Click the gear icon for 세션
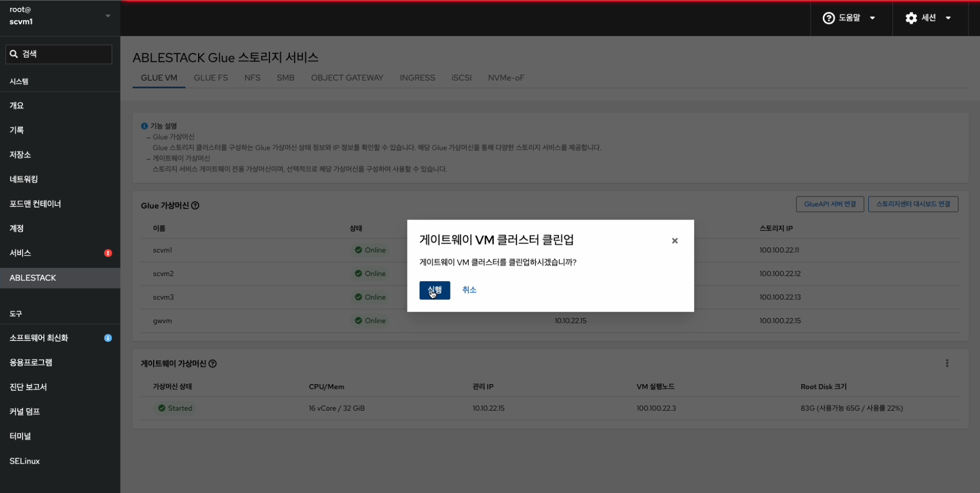Screen dimensions: 980x493 (x=911, y=18)
